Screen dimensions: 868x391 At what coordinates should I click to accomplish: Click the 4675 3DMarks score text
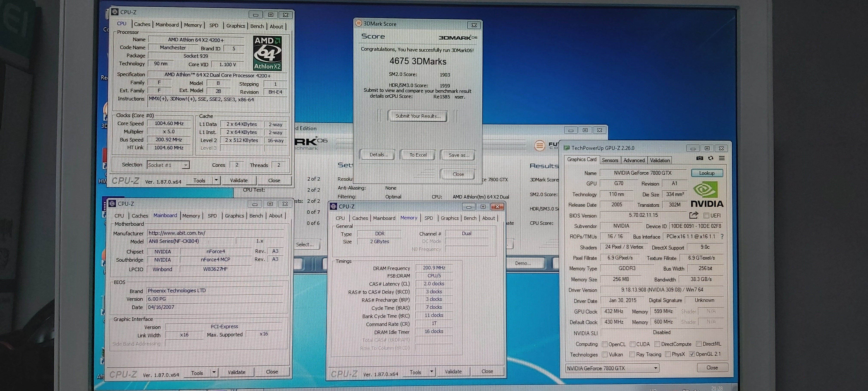point(418,61)
